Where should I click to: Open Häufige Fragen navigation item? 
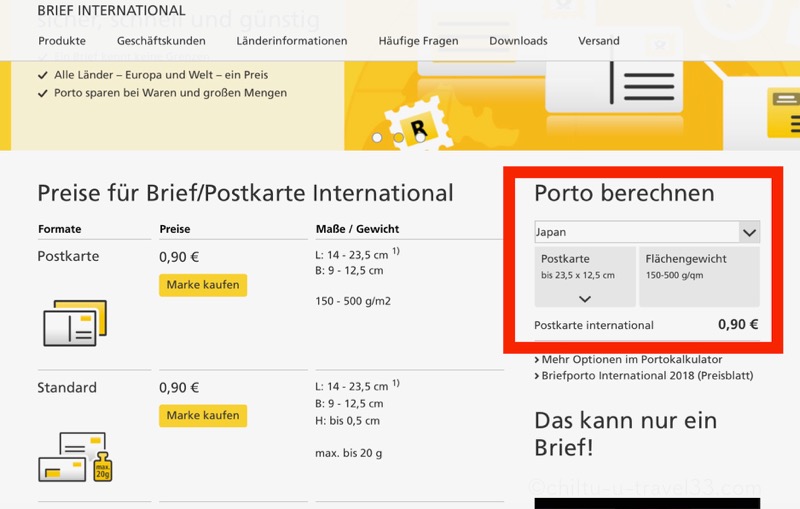(418, 41)
